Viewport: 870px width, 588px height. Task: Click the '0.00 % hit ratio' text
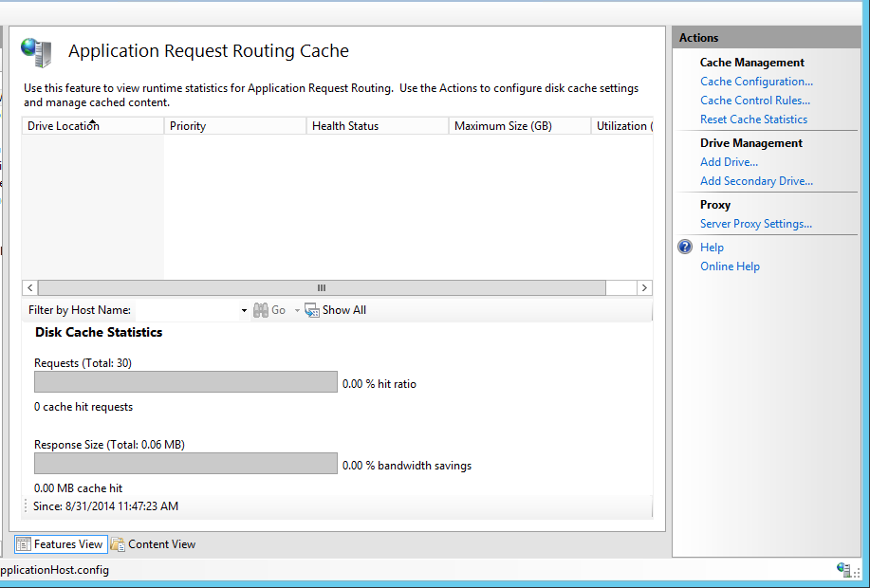tap(379, 384)
